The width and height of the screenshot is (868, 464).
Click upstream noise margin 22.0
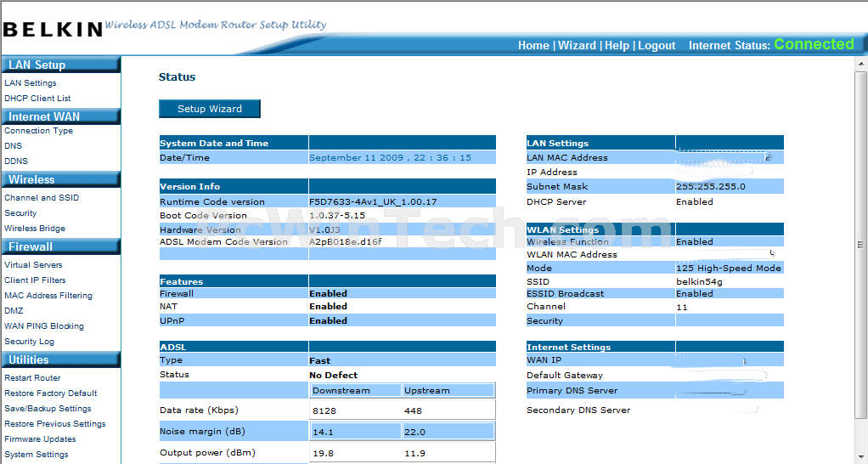point(414,433)
